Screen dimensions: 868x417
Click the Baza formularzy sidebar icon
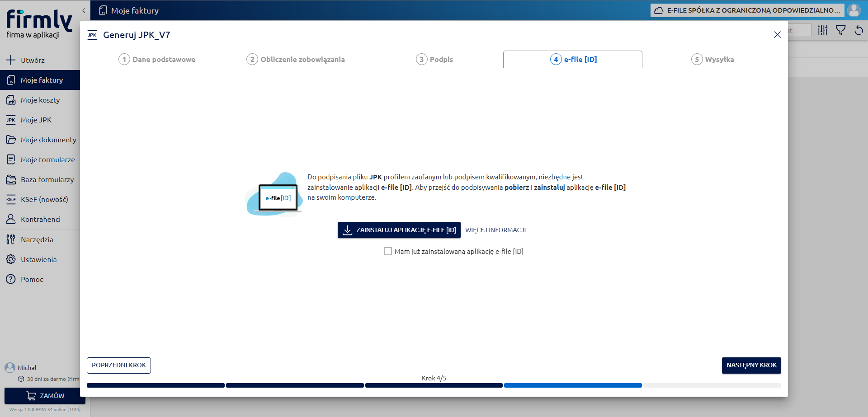pyautogui.click(x=11, y=179)
